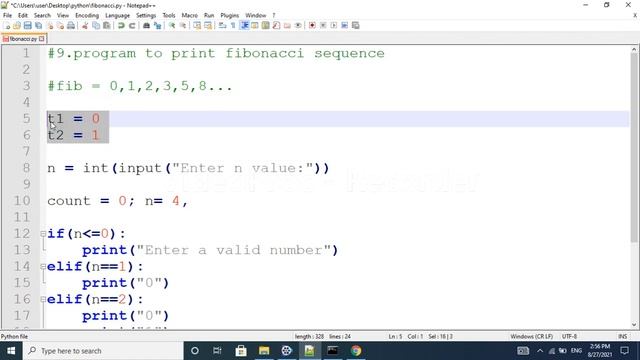This screenshot has width=640, height=360.
Task: Click the Save All toolbar icon
Action: pos(38,25)
